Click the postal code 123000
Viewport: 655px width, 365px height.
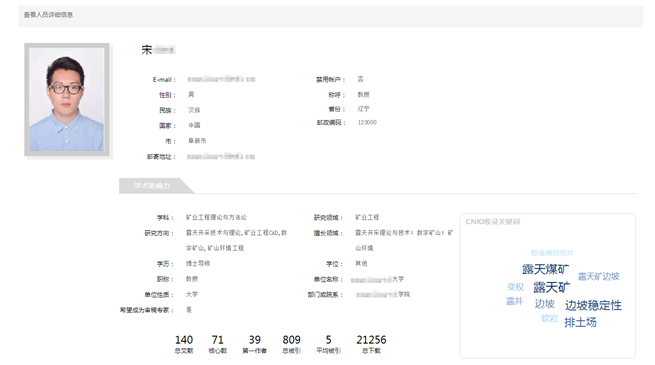(367, 122)
